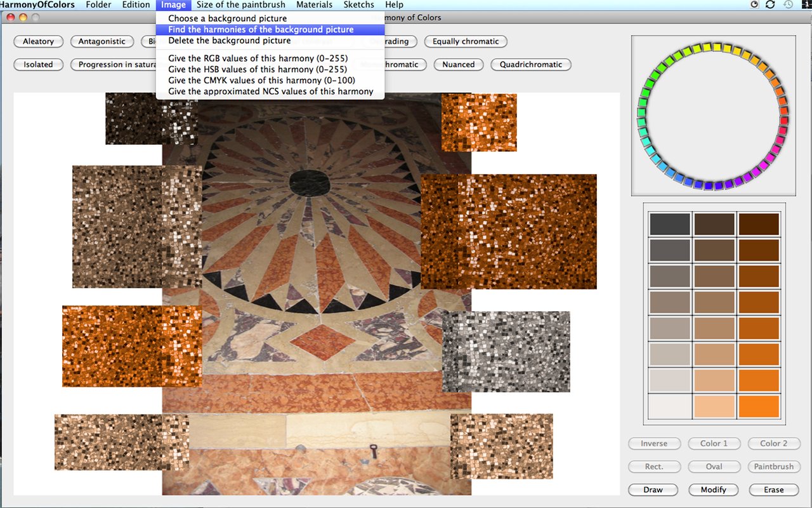Open the Sketchs menu
The image size is (812, 508).
coord(358,4)
